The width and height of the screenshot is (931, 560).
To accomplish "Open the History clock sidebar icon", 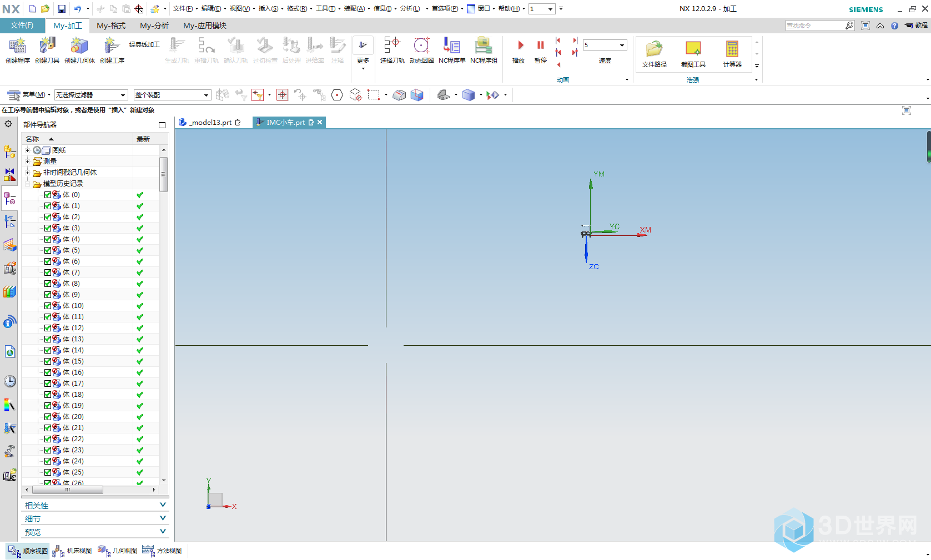I will pos(9,381).
